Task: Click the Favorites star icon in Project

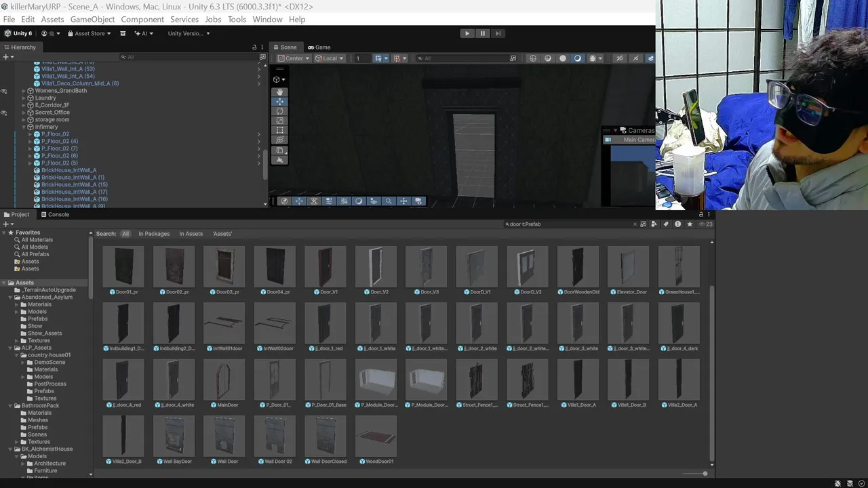Action: pyautogui.click(x=690, y=224)
